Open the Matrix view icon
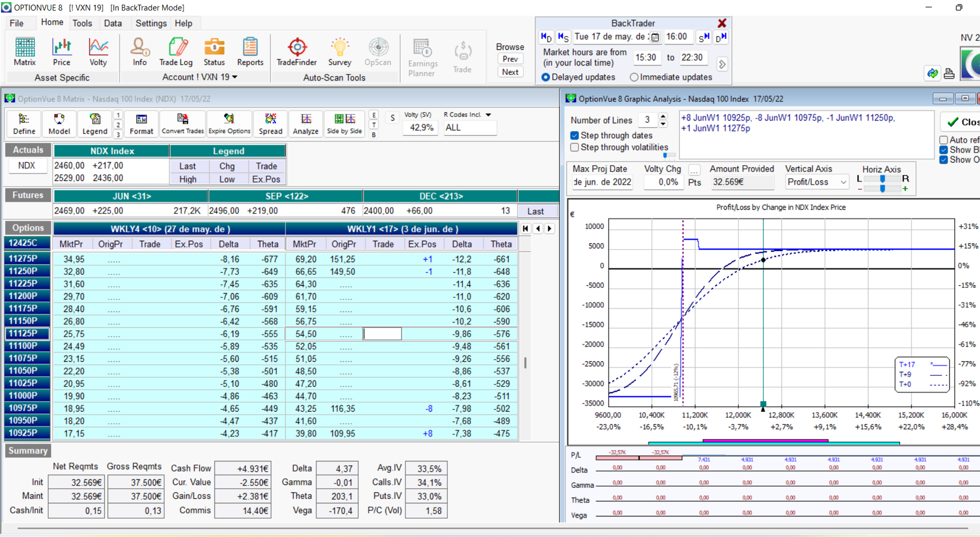 coord(25,52)
